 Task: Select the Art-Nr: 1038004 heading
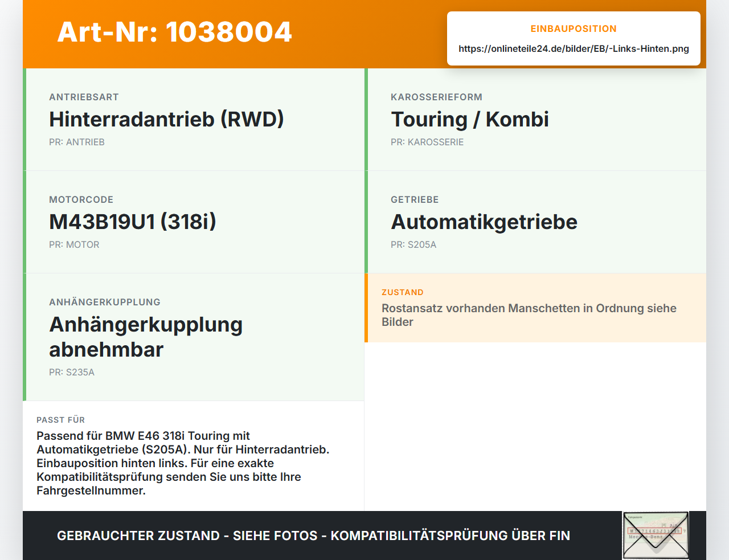pyautogui.click(x=174, y=32)
